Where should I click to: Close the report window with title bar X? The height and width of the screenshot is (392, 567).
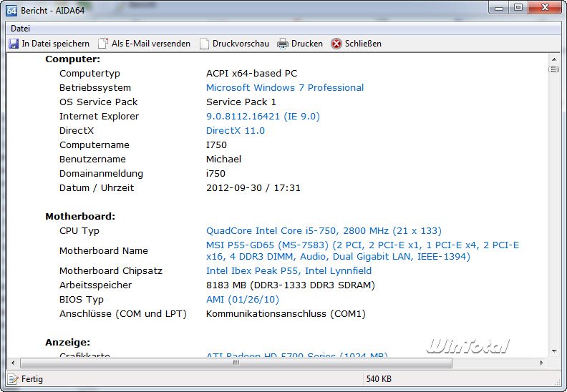[546, 8]
